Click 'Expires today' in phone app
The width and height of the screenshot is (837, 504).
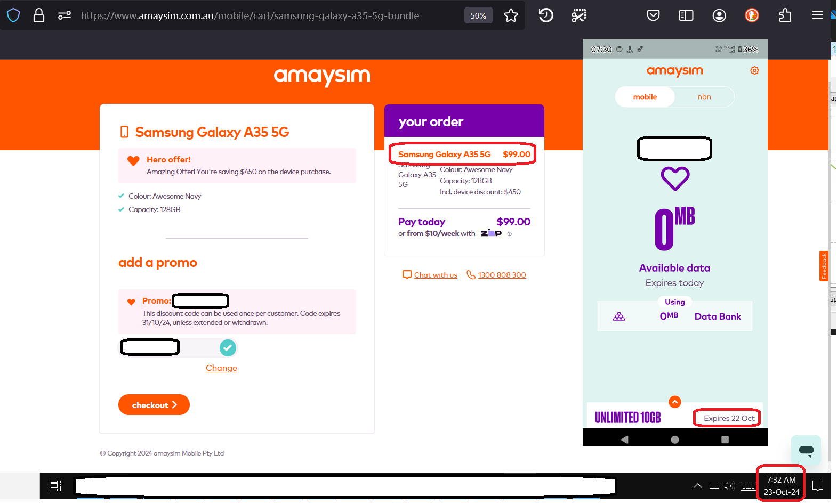pyautogui.click(x=674, y=283)
